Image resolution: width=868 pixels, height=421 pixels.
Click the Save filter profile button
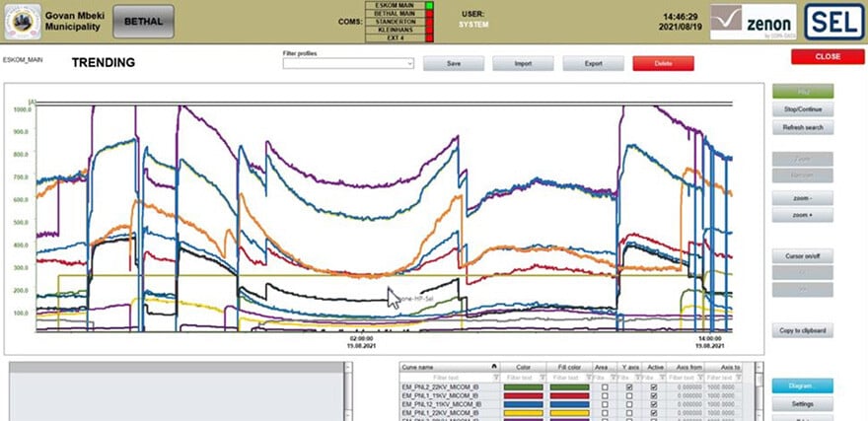coord(454,64)
